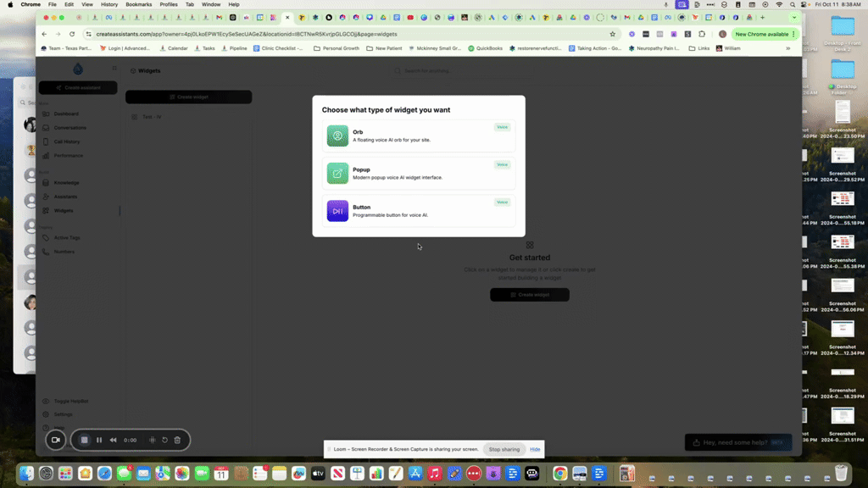Open the QuickBooks bookmark
The height and width of the screenshot is (488, 868).
[x=487, y=48]
